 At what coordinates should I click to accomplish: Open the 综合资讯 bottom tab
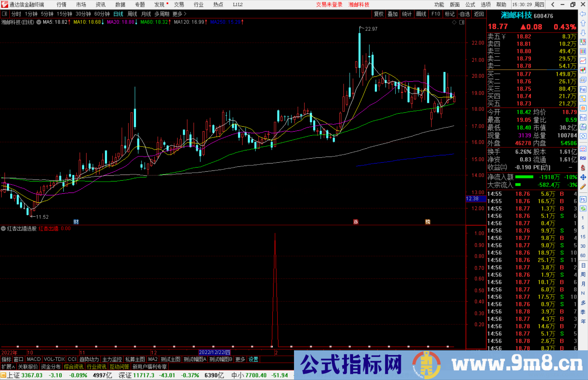(73, 367)
